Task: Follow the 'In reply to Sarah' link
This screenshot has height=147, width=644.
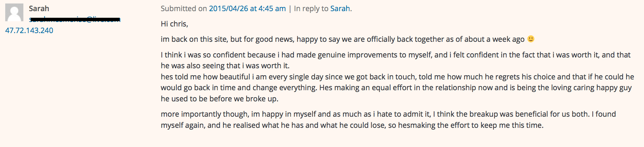Action: pos(340,9)
